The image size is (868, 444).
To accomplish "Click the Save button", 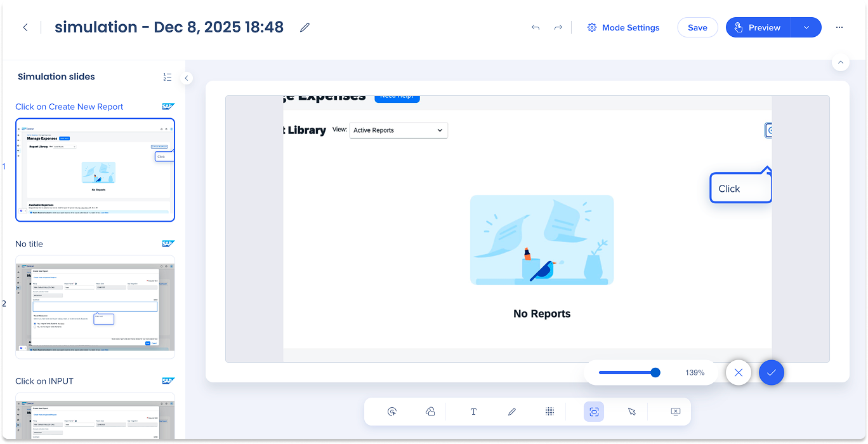I will pos(697,27).
